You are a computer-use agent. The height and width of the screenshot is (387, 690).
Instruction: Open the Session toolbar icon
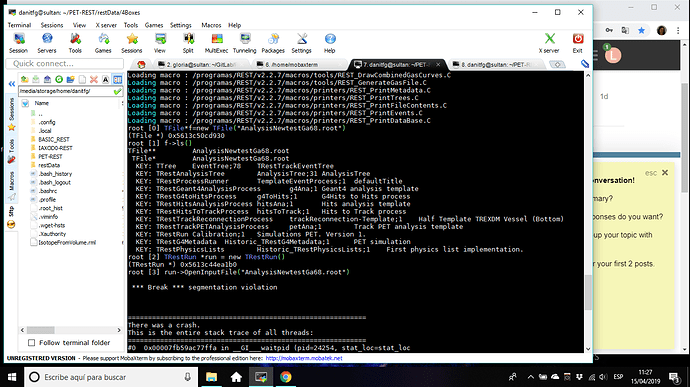[18, 44]
